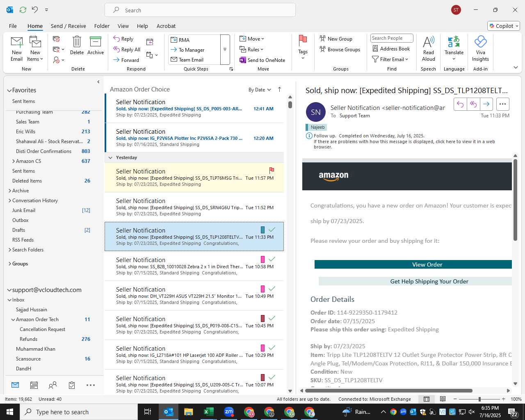The width and height of the screenshot is (525, 420).
Task: Click the Copilot button
Action: pyautogui.click(x=504, y=26)
